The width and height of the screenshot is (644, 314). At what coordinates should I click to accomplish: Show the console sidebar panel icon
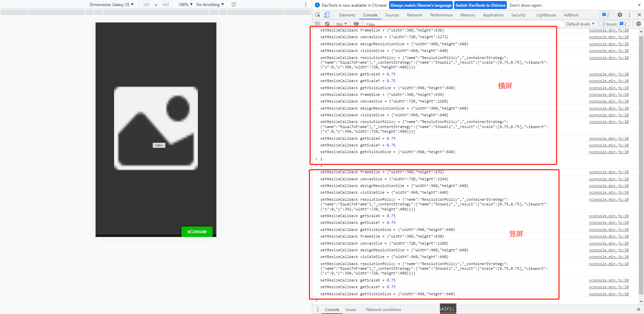(x=317, y=24)
